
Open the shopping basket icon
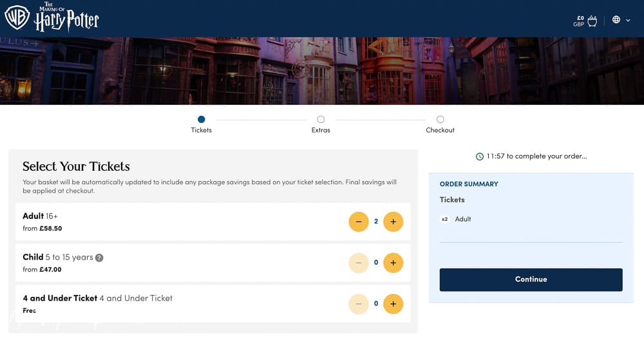point(592,21)
